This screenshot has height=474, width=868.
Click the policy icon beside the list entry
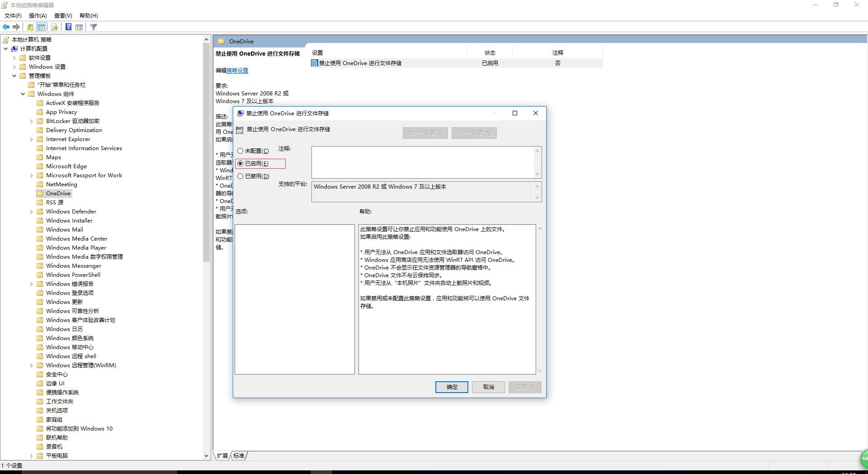tap(315, 63)
